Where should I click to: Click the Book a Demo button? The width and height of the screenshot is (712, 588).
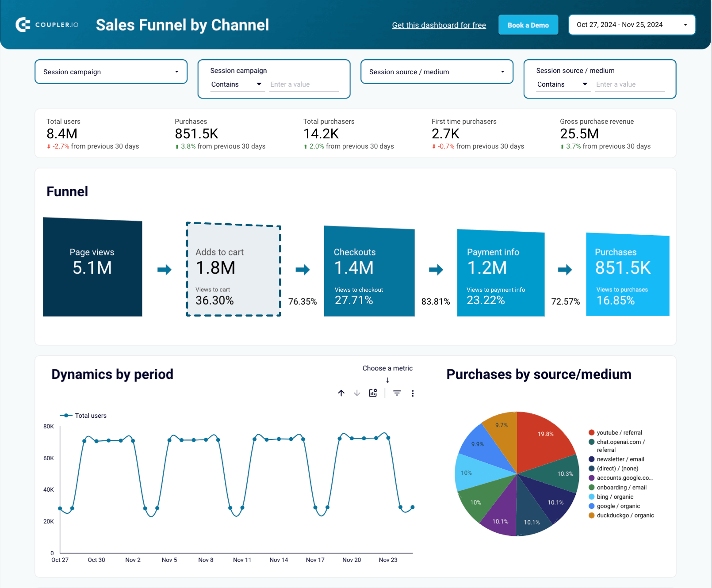click(x=528, y=25)
